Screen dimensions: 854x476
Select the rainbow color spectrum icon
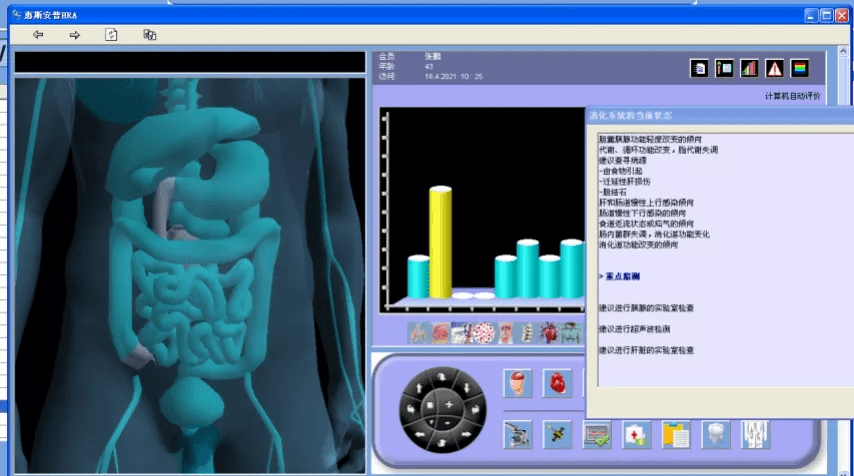click(x=799, y=68)
